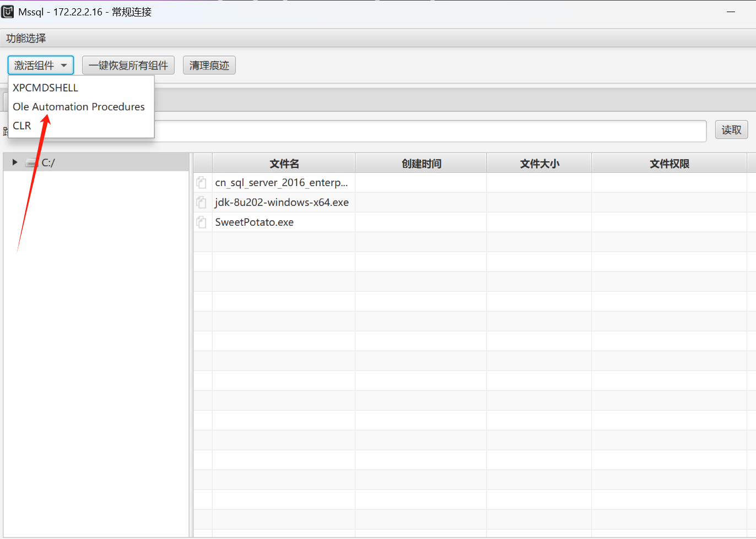Choose Ole Automation Procedures option

(79, 107)
